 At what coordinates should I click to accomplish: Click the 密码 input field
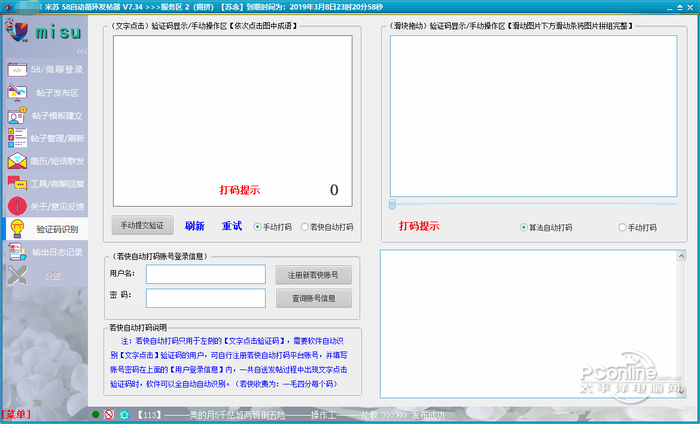coord(206,298)
